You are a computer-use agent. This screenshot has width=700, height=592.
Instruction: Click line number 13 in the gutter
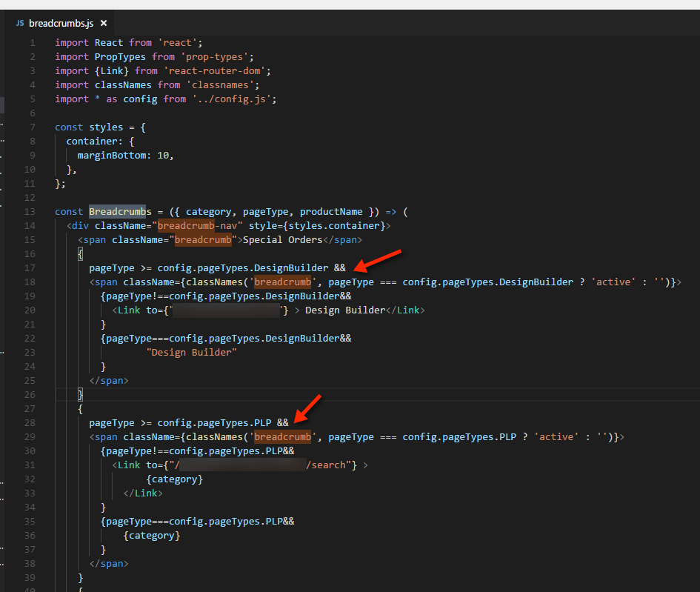(30, 212)
